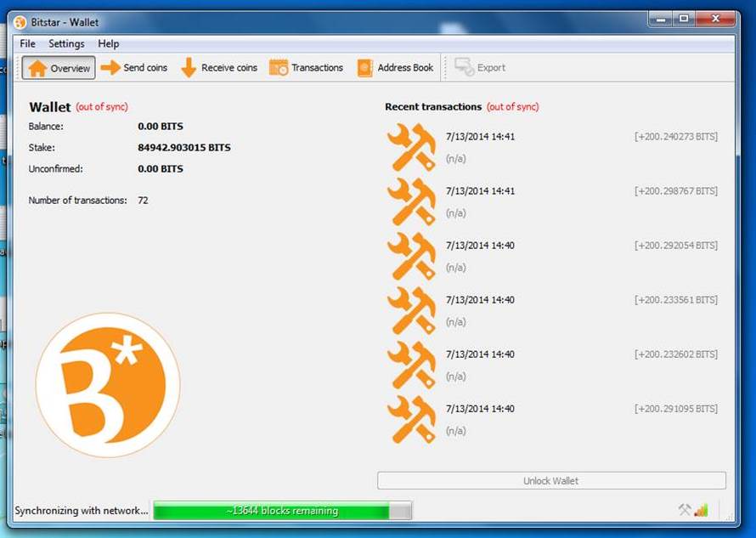This screenshot has width=756, height=538.
Task: Maximize the Bitstar Wallet window
Action: point(684,20)
